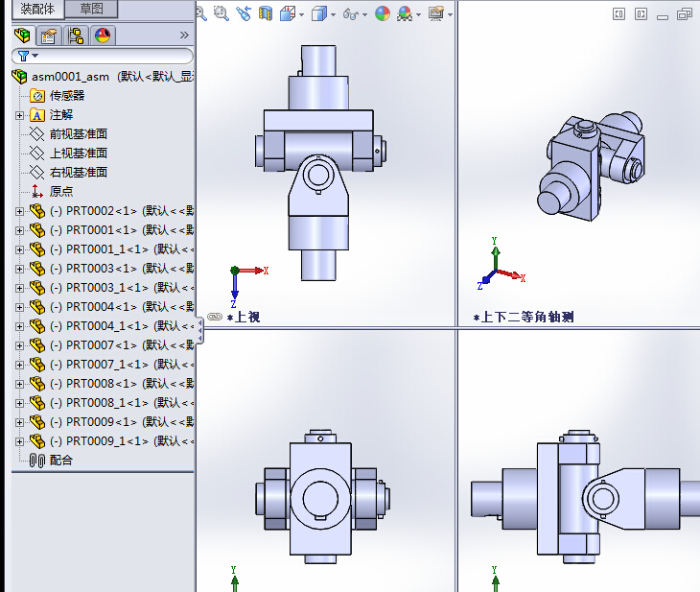Viewport: 700px width, 592px height.
Task: Click the model in the isometric viewport
Action: pyautogui.click(x=591, y=166)
